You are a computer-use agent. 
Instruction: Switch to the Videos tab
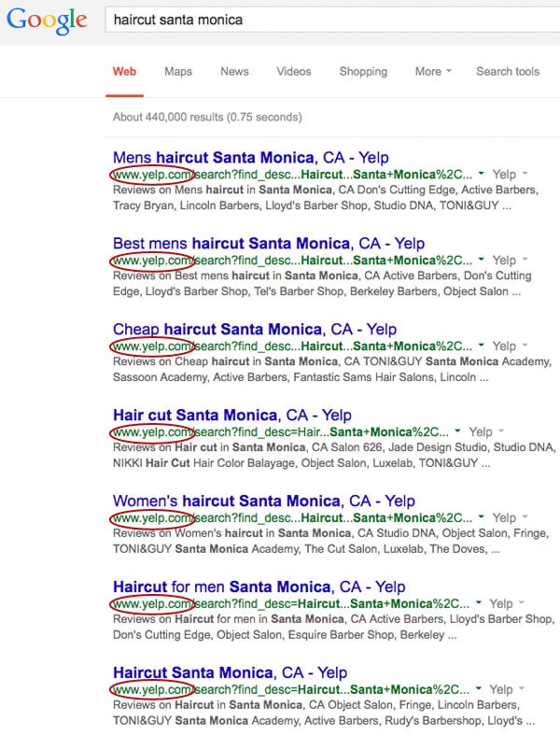click(x=294, y=72)
